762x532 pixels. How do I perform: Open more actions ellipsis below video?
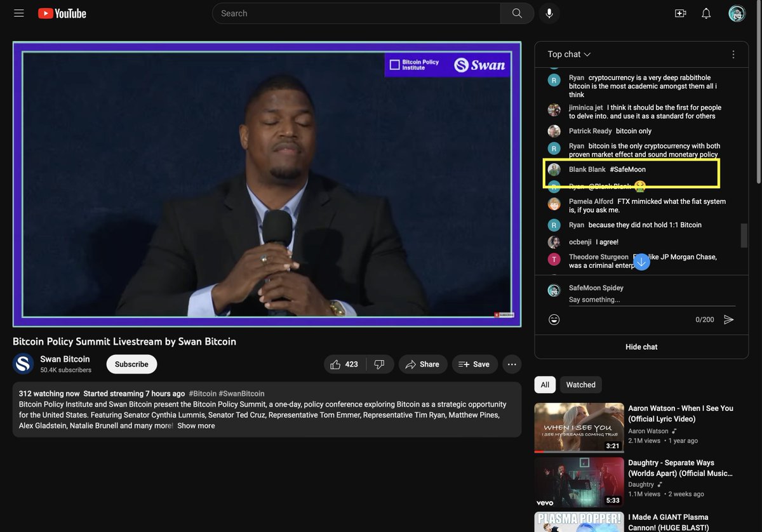point(512,364)
